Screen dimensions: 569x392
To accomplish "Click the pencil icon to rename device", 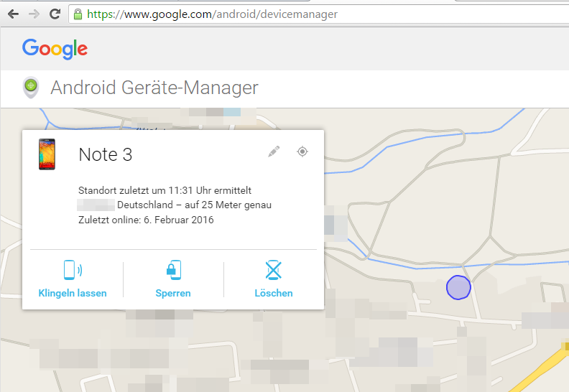I will pyautogui.click(x=274, y=151).
